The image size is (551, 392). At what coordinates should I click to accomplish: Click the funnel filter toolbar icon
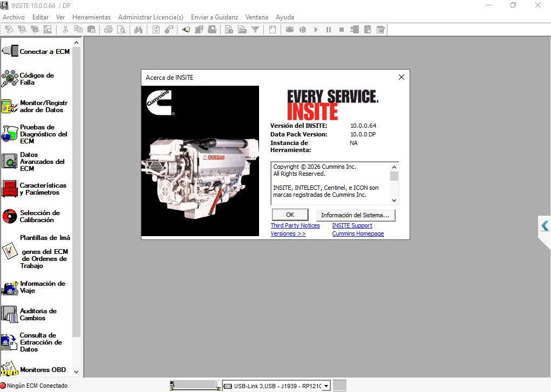coord(255,30)
